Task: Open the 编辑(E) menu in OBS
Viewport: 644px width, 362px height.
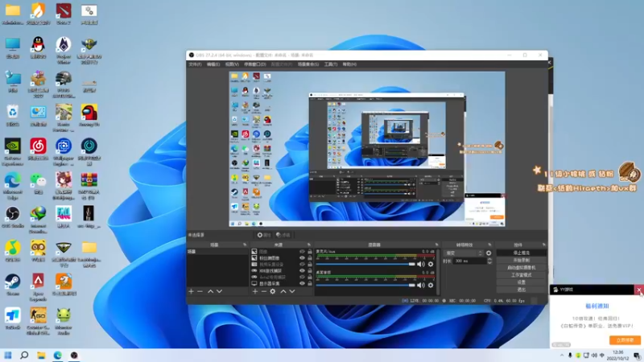Action: pyautogui.click(x=213, y=64)
